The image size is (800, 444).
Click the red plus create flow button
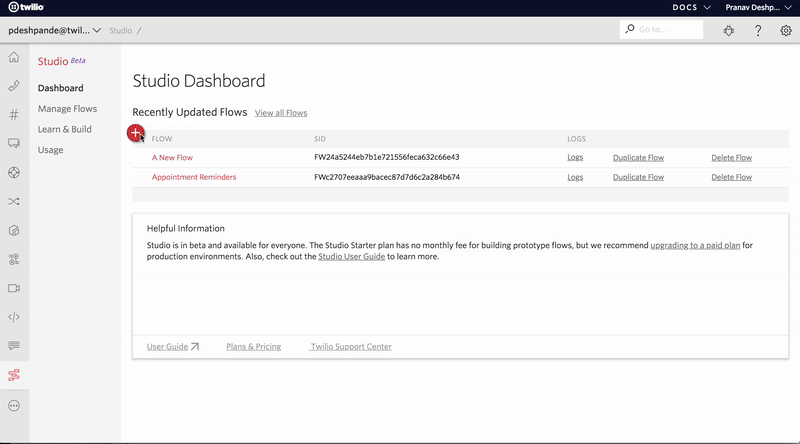tap(136, 133)
